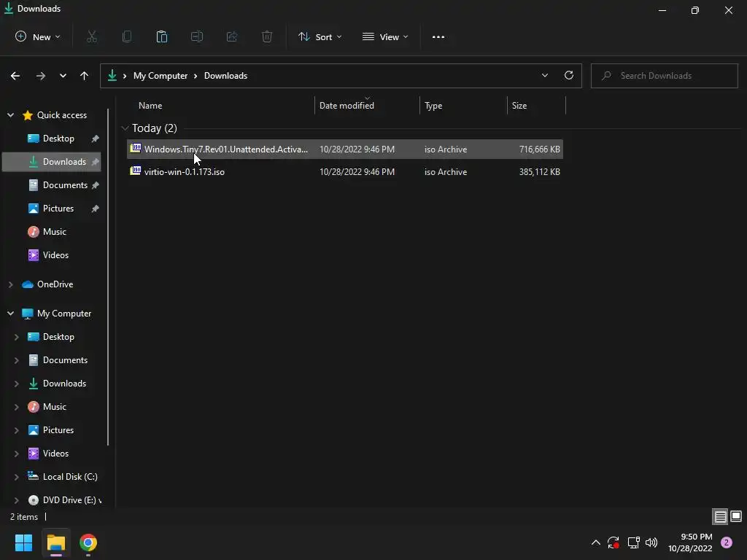The image size is (747, 560).
Task: Click iso icon of virtio-win file
Action: pos(136,171)
